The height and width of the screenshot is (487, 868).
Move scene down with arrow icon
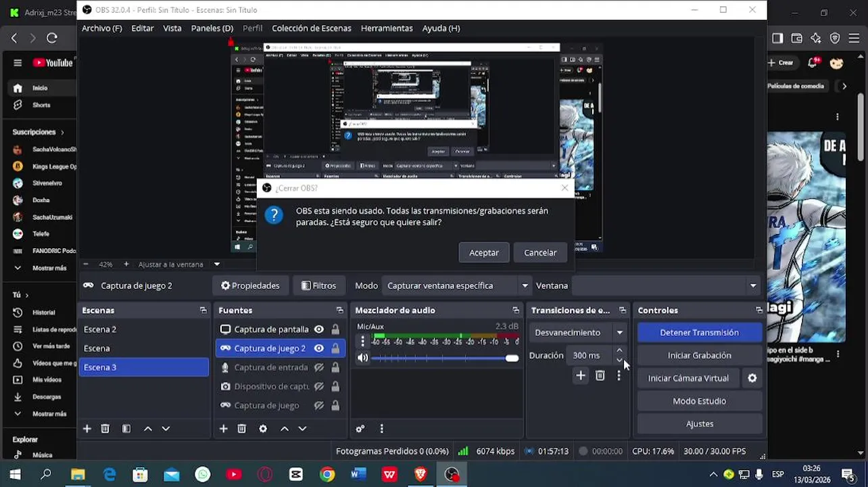click(x=166, y=429)
